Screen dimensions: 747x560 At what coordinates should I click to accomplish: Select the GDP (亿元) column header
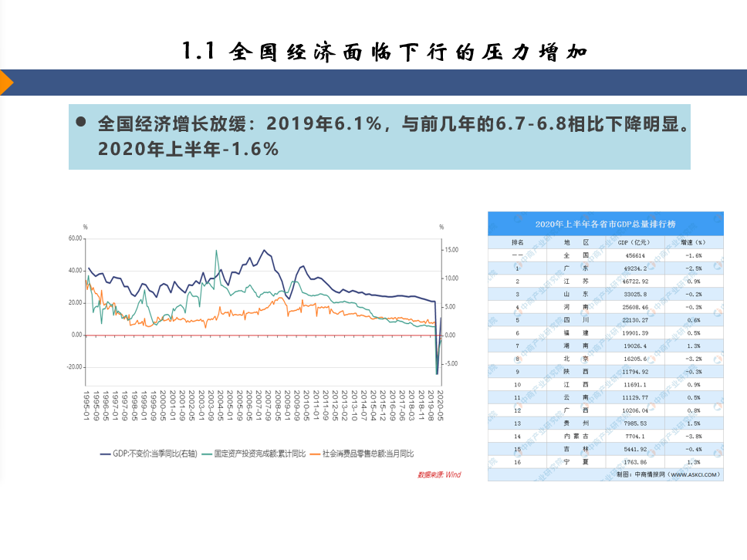[x=634, y=241]
